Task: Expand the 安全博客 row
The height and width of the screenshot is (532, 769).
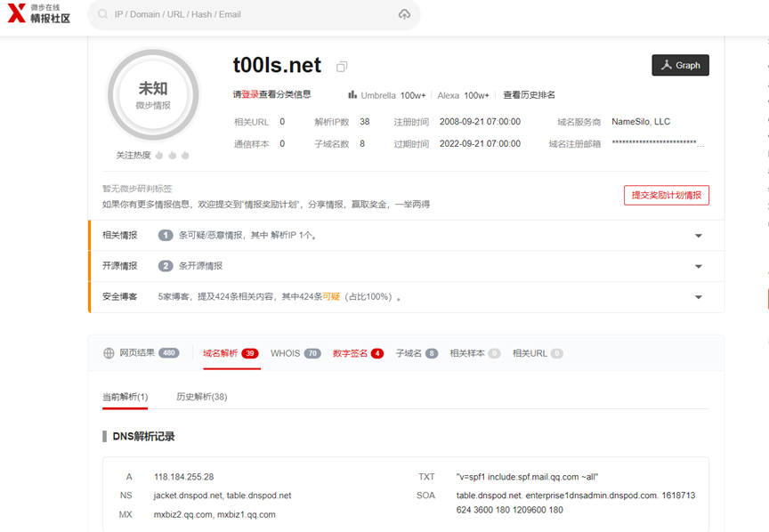Action: point(698,297)
